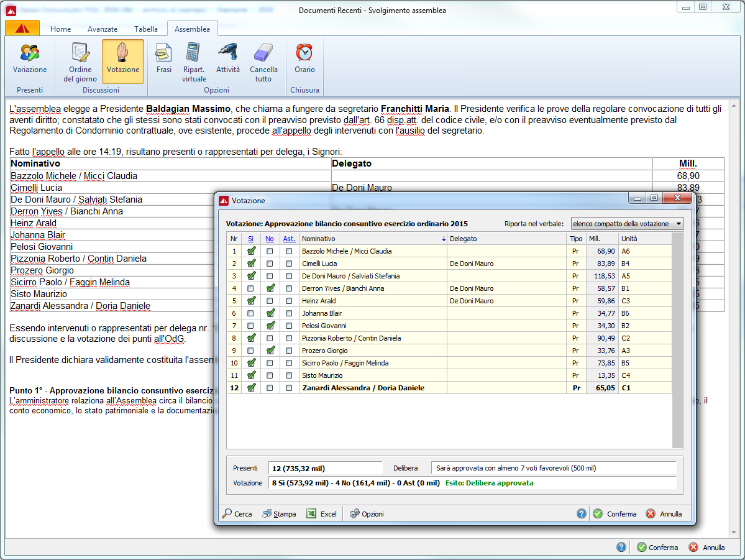Click the Esito: Delibera approvata text
Image resolution: width=745 pixels, height=560 pixels.
[x=489, y=483]
